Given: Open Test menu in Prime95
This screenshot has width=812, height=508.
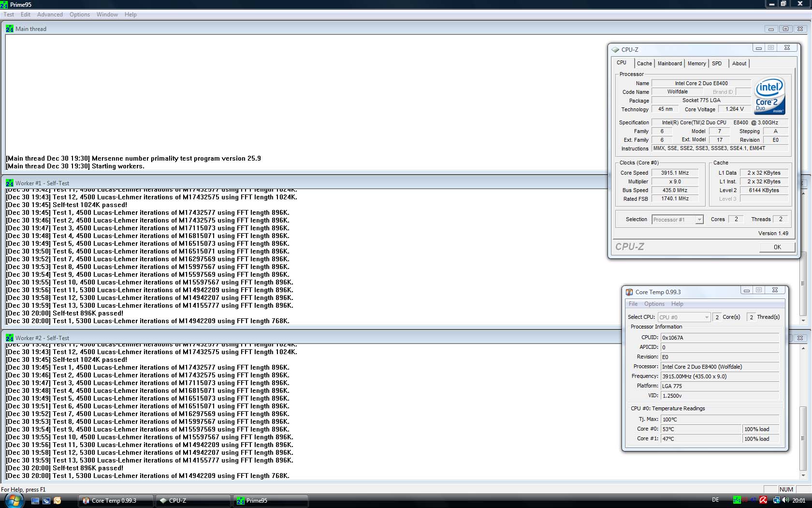Looking at the screenshot, I should point(9,15).
